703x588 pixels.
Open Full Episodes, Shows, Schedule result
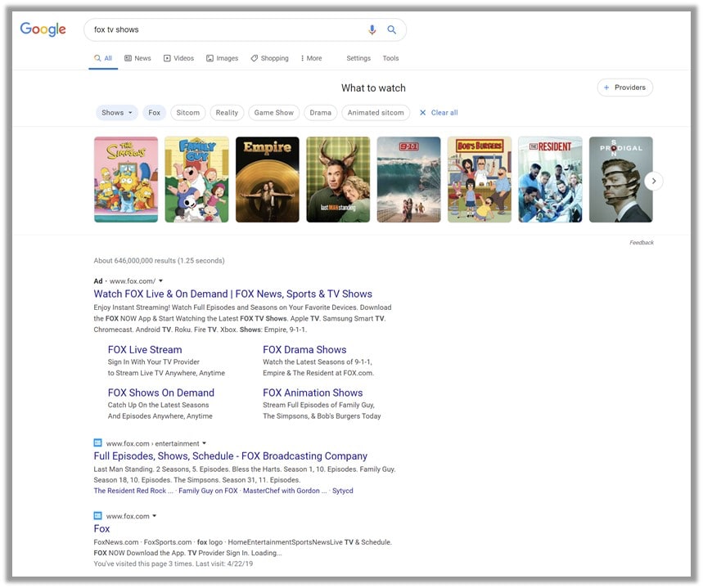(231, 456)
